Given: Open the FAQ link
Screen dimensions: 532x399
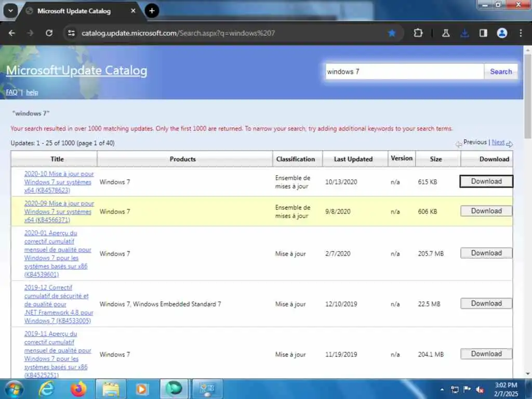Looking at the screenshot, I should pos(11,92).
